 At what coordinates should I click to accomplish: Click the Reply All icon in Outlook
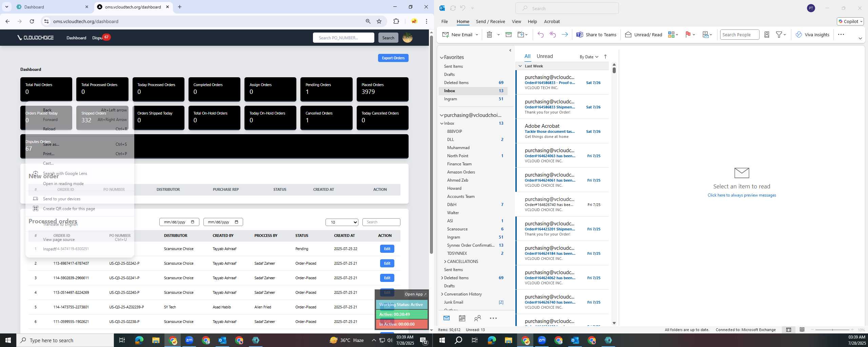[x=553, y=35]
